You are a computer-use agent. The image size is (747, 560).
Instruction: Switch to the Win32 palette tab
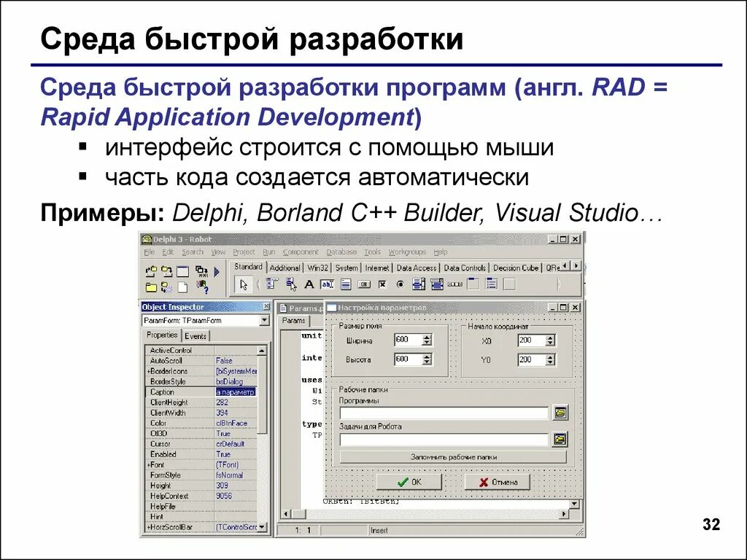tap(318, 268)
